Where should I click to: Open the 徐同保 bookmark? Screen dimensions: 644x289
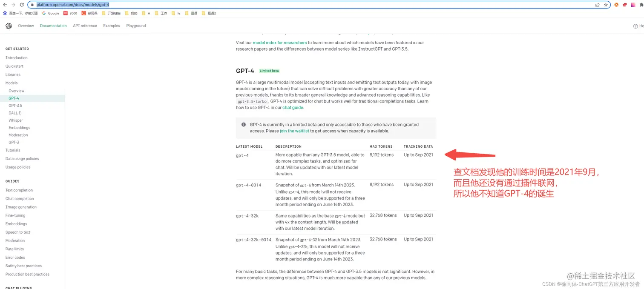pos(89,13)
